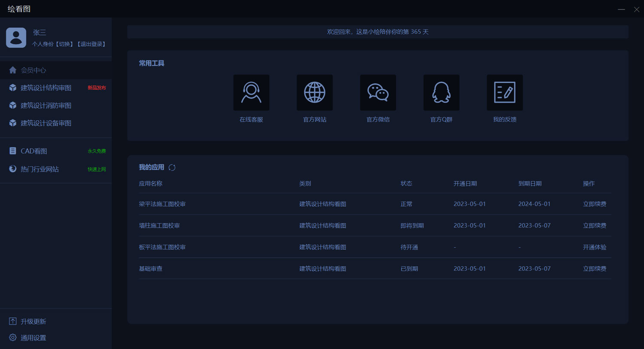
Task: Open CAD看图 from the sidebar
Action: pos(34,151)
